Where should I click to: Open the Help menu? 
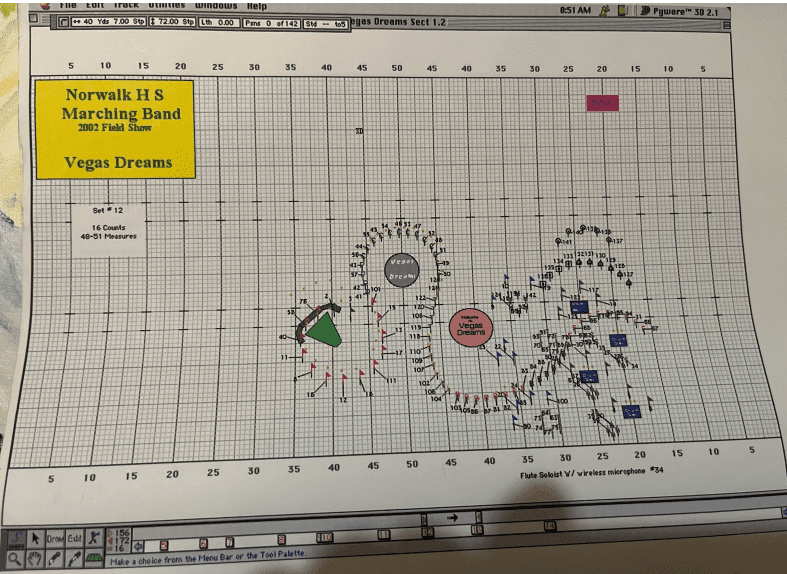tap(257, 5)
